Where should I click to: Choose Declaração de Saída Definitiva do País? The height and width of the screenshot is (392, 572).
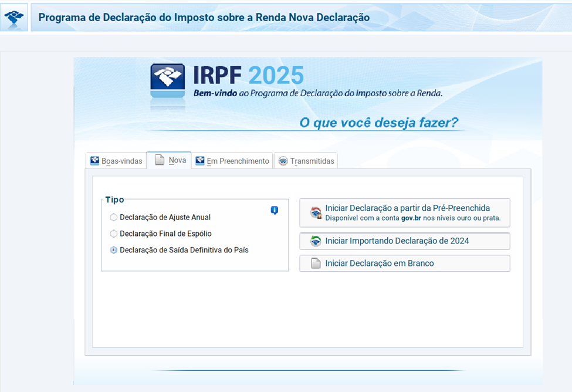(x=179, y=250)
